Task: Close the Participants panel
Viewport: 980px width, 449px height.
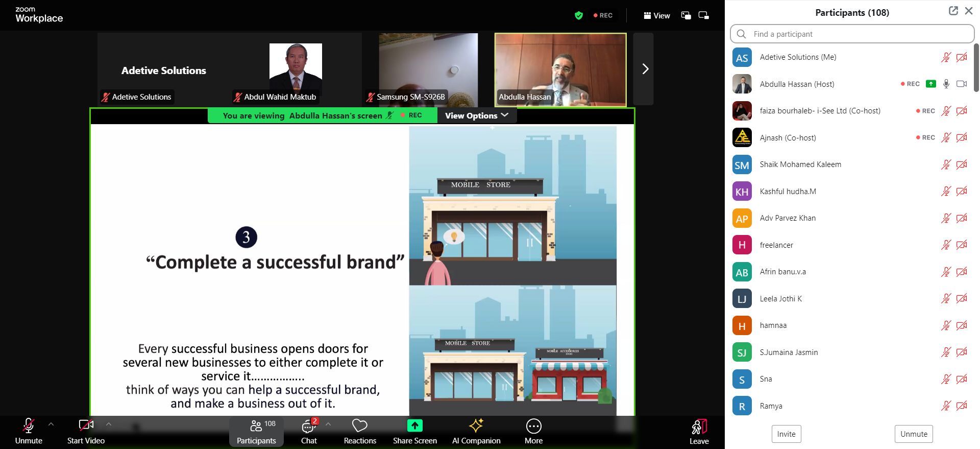Action: tap(969, 11)
